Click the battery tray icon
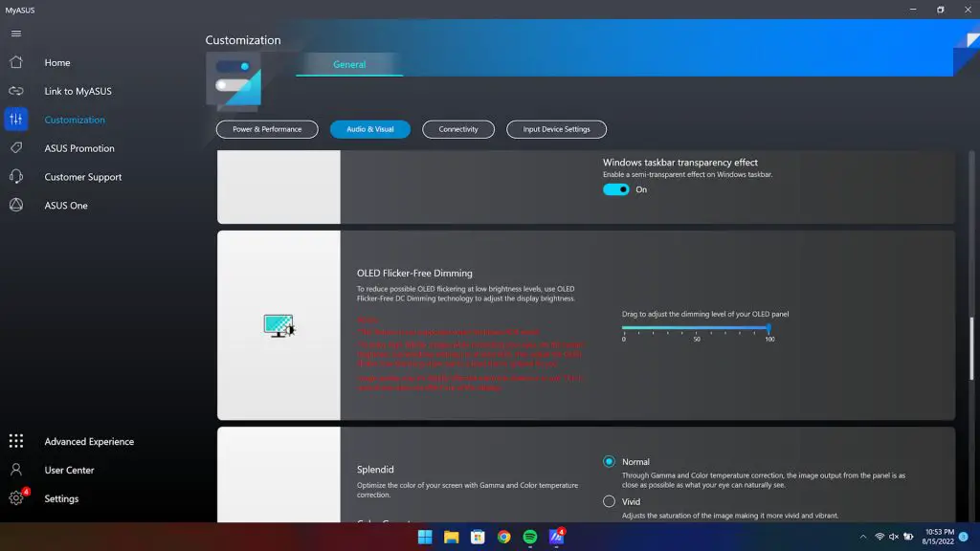The image size is (980, 551). click(x=908, y=537)
